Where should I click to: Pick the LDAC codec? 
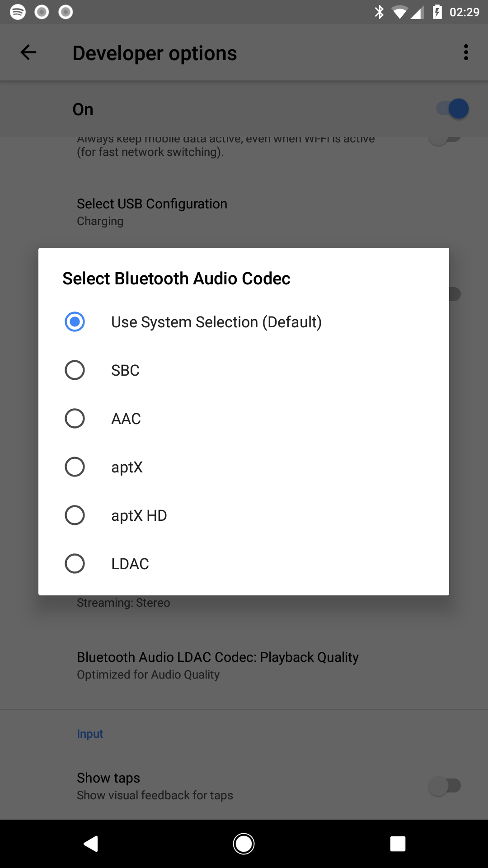pos(75,564)
